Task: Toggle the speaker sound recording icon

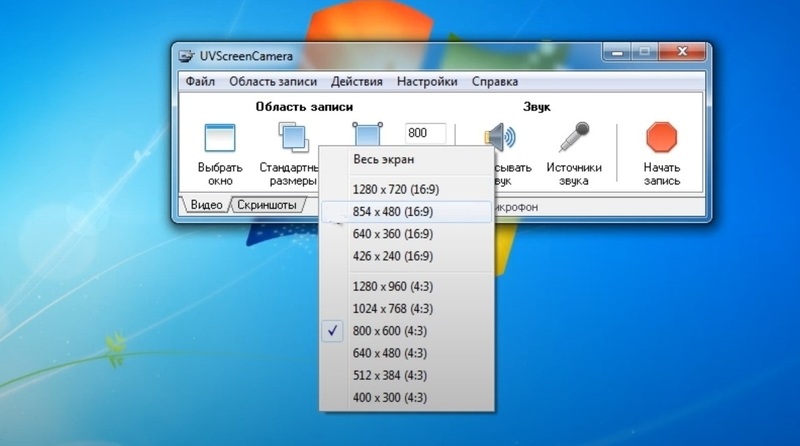Action: tap(501, 137)
